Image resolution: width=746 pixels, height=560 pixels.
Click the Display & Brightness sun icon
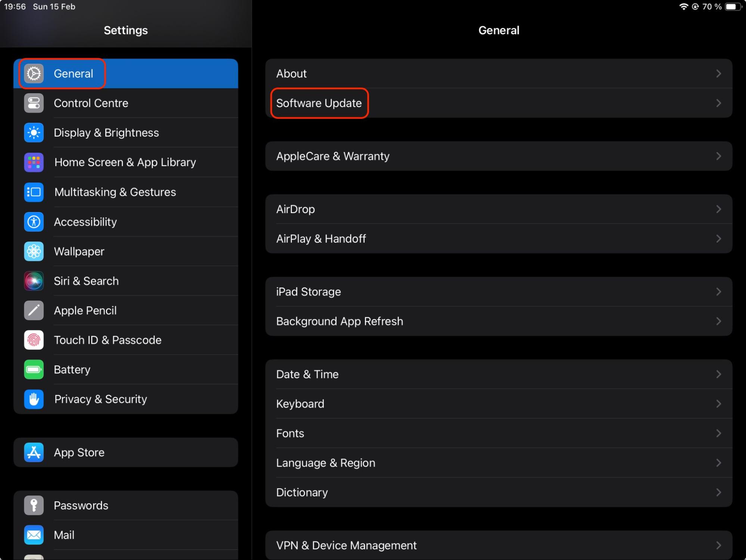tap(34, 133)
